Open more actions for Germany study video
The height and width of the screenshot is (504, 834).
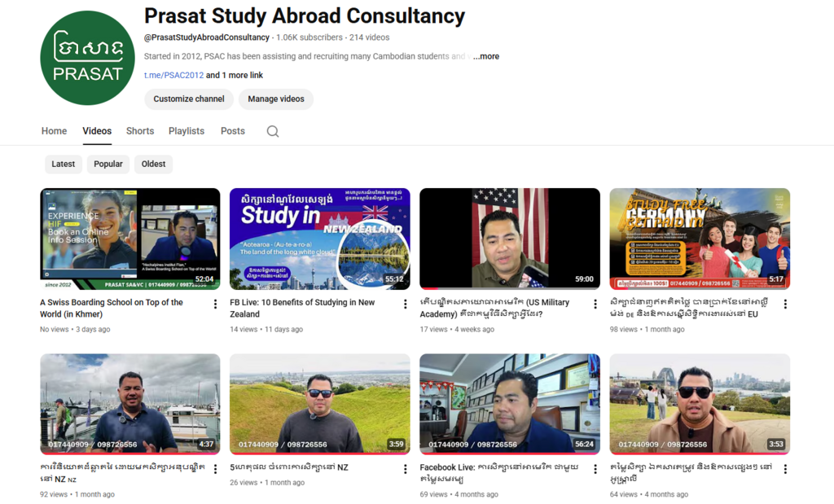click(x=785, y=304)
